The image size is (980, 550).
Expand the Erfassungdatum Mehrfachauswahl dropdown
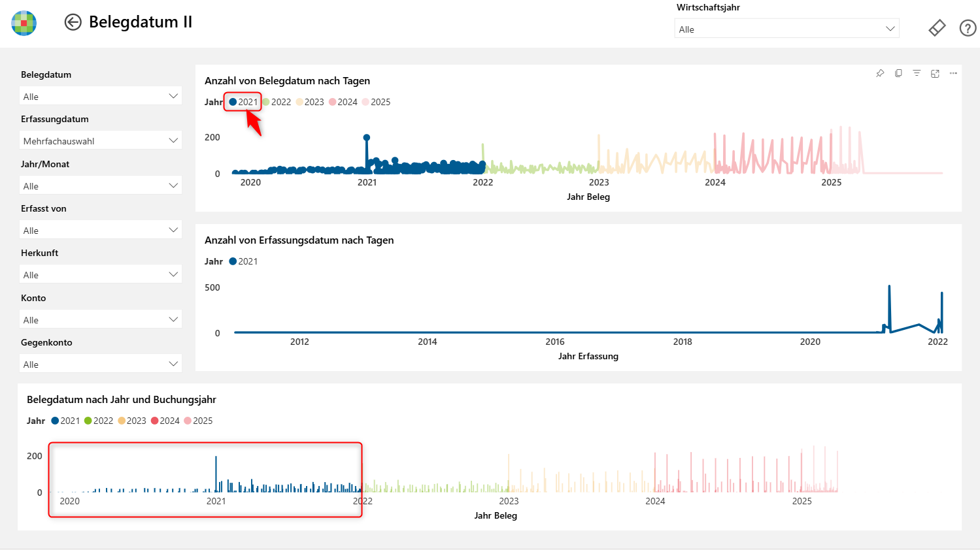pyautogui.click(x=101, y=140)
